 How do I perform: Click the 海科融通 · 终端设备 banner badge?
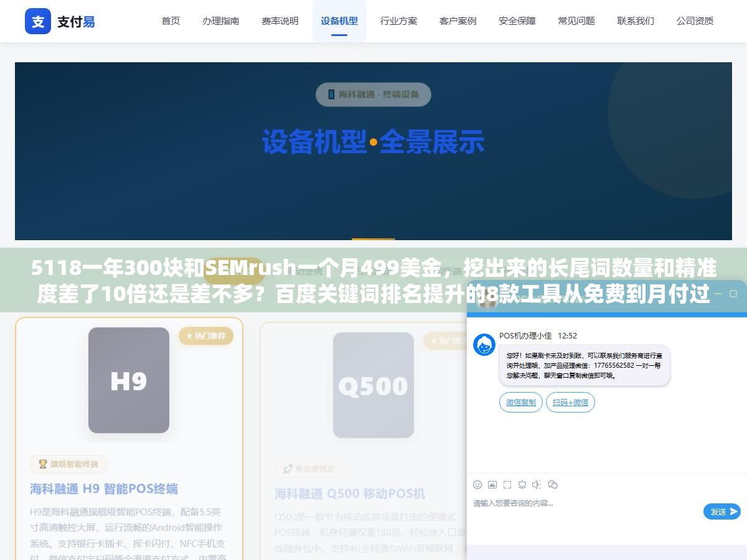click(x=374, y=95)
